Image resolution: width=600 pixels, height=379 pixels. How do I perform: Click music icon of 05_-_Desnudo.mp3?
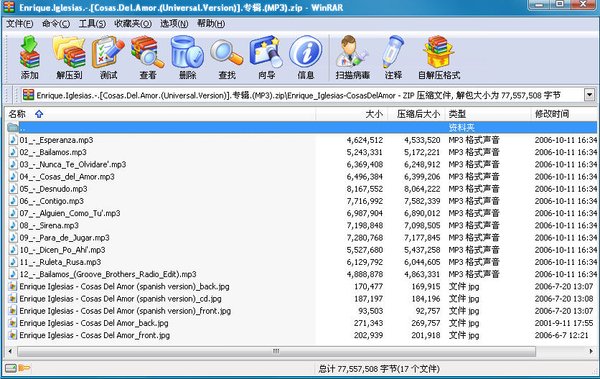coord(13,189)
